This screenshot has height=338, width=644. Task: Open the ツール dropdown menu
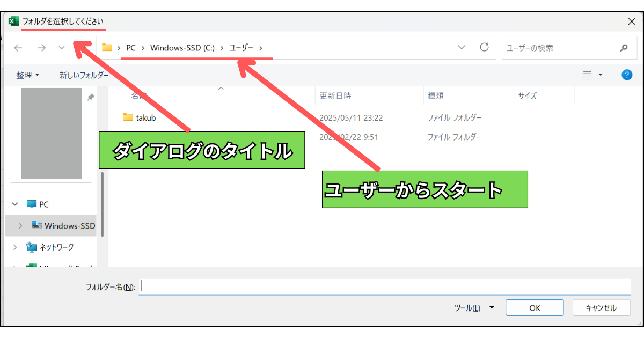click(x=474, y=308)
